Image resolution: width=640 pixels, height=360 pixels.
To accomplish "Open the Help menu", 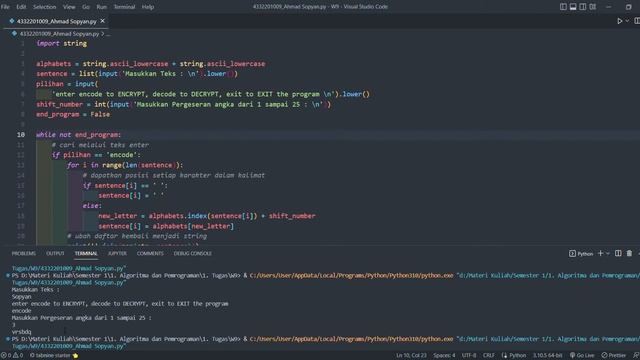I will [x=148, y=7].
